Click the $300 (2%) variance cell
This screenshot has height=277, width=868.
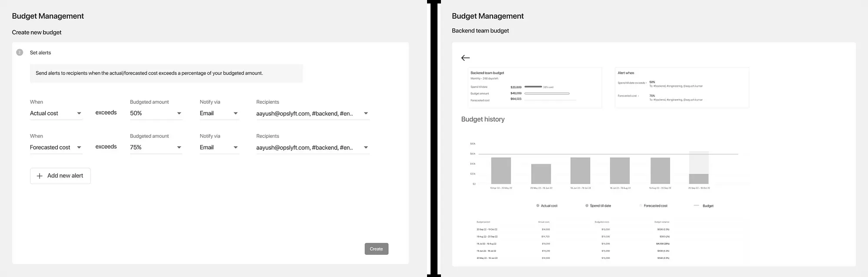tap(665, 237)
